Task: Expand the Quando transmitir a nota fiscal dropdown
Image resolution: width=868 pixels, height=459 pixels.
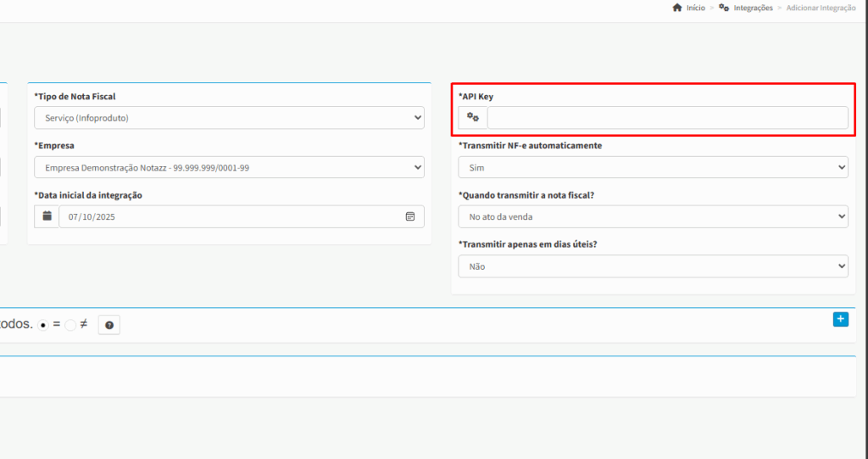Action: coord(653,216)
